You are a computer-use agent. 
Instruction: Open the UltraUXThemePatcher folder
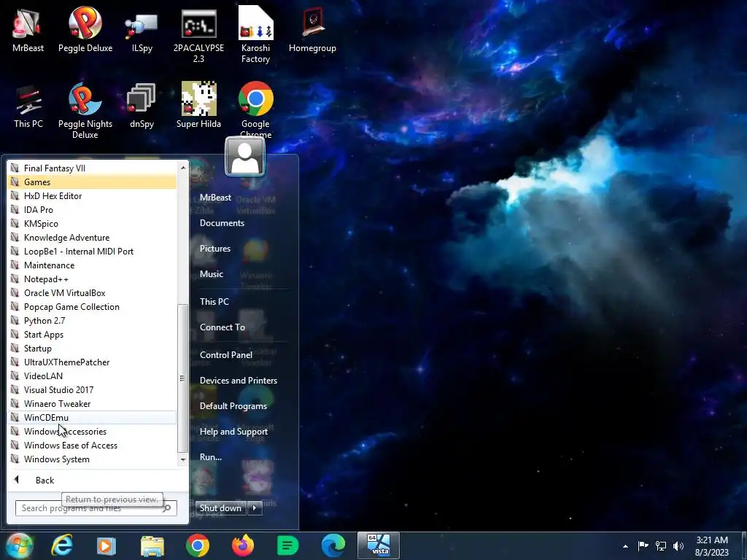pos(93,362)
